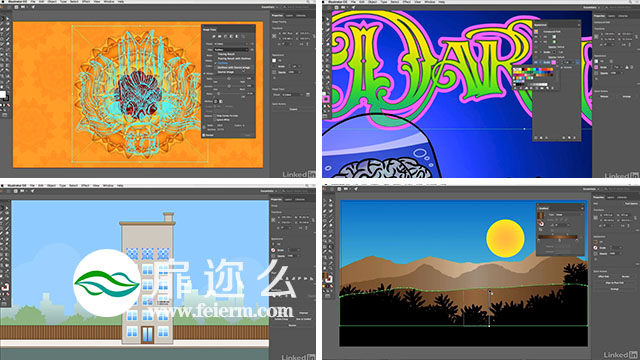Open the Image Trace View dropdown showing Outlines
This screenshot has width=640, height=360.
tap(231, 49)
